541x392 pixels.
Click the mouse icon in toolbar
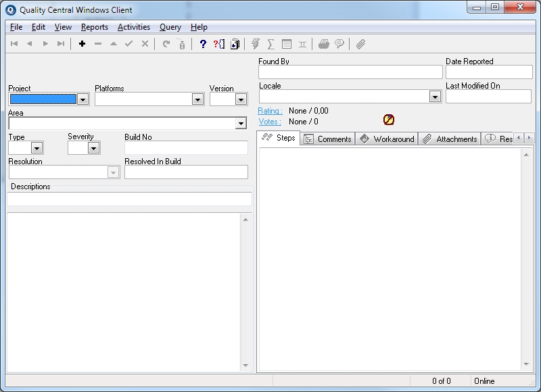(182, 44)
